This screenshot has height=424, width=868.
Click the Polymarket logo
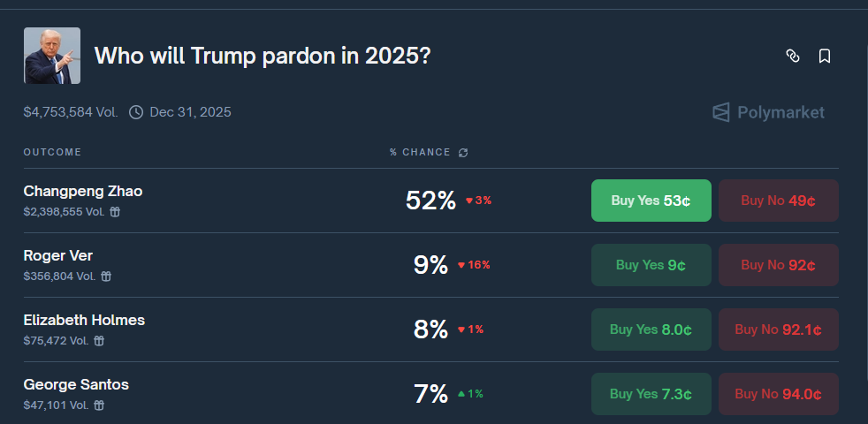click(x=768, y=112)
